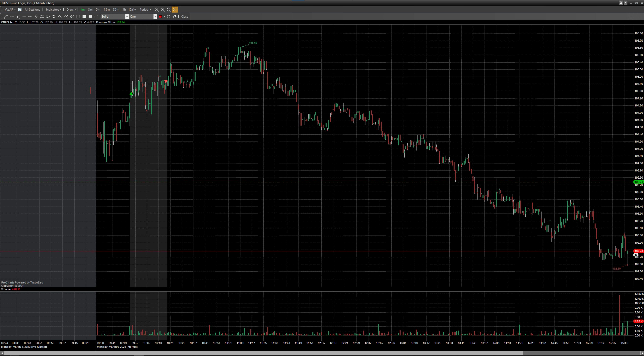The height and width of the screenshot is (356, 644).
Task: Click the Fibonacci spiral drawing tool
Action: [72, 17]
